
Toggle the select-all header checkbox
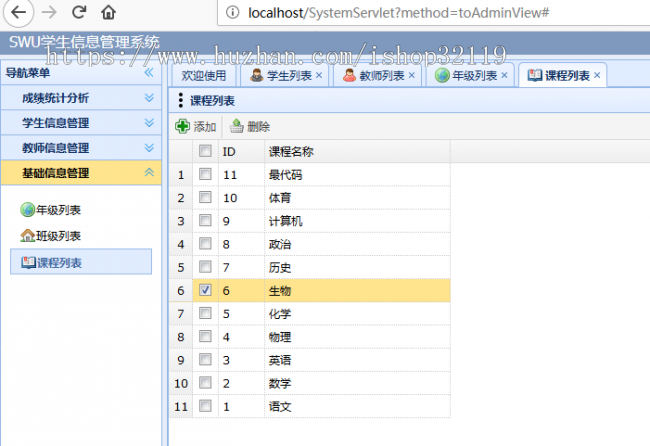click(x=205, y=150)
